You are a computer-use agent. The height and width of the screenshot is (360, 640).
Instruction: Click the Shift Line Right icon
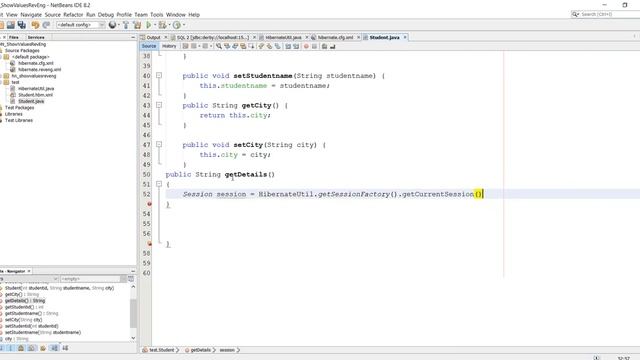click(296, 46)
